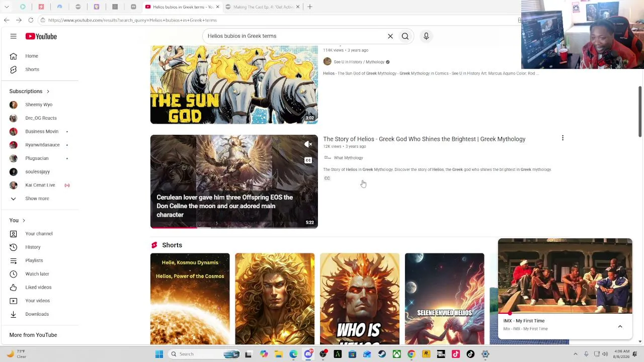Image resolution: width=644 pixels, height=362 pixels.
Task: Open the browser tab list dropdown
Action: pyautogui.click(x=7, y=7)
